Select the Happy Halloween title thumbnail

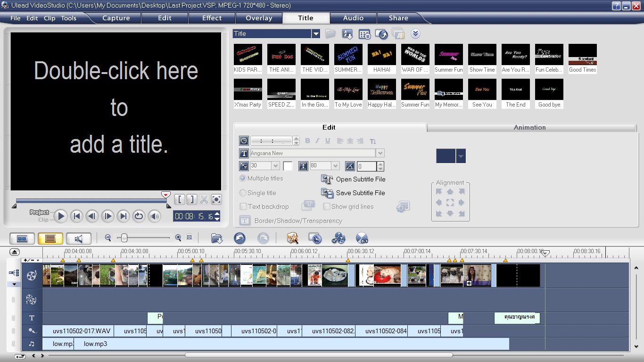381,90
